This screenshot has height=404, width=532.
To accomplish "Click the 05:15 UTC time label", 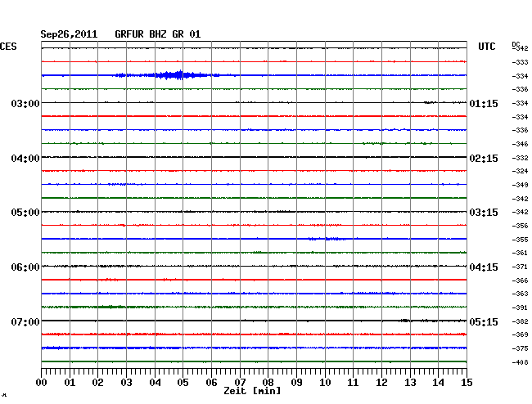I will (484, 321).
